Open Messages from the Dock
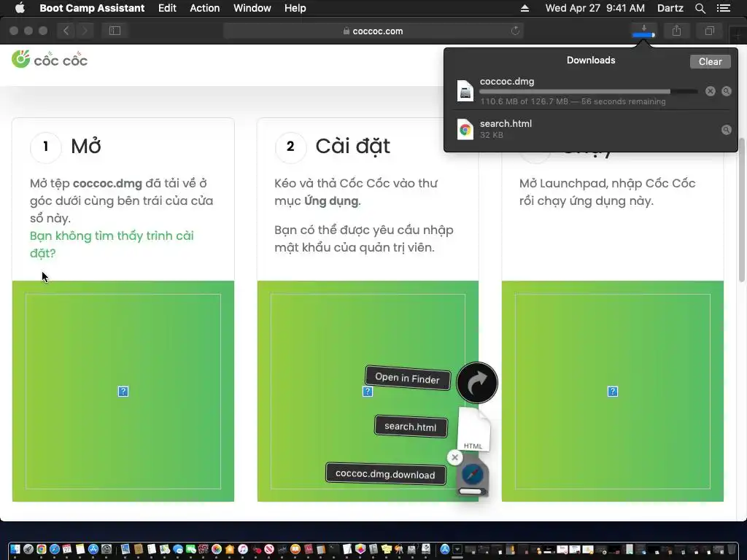This screenshot has height=560, width=747. [178, 549]
